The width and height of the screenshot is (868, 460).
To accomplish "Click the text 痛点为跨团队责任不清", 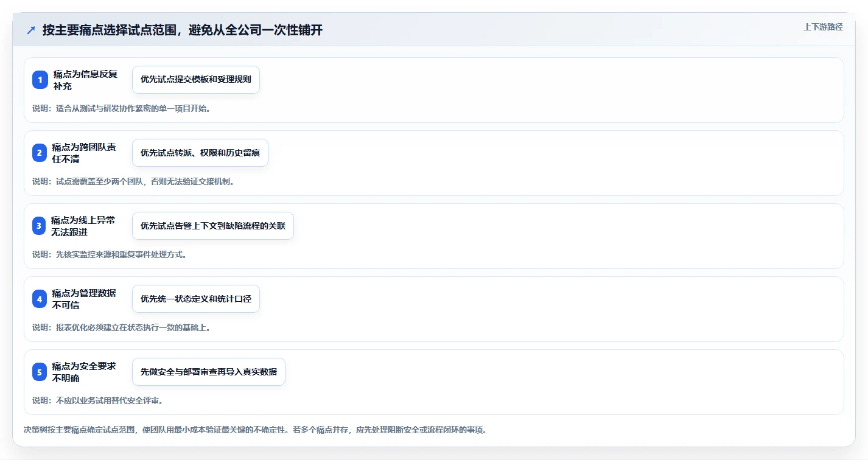I will [x=84, y=153].
